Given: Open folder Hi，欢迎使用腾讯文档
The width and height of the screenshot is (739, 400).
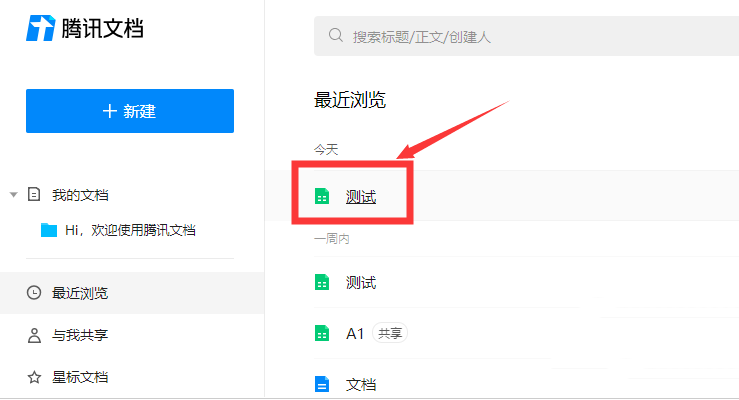Looking at the screenshot, I should click(130, 230).
